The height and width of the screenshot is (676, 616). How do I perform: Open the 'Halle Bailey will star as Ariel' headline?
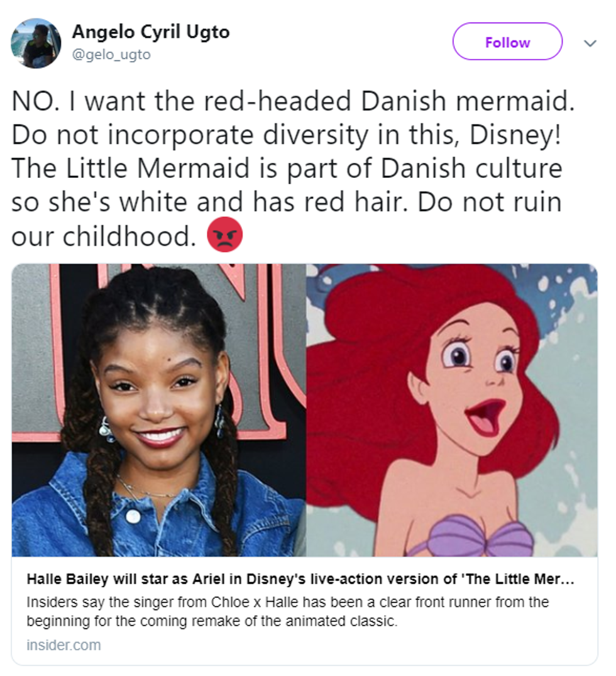(x=300, y=579)
